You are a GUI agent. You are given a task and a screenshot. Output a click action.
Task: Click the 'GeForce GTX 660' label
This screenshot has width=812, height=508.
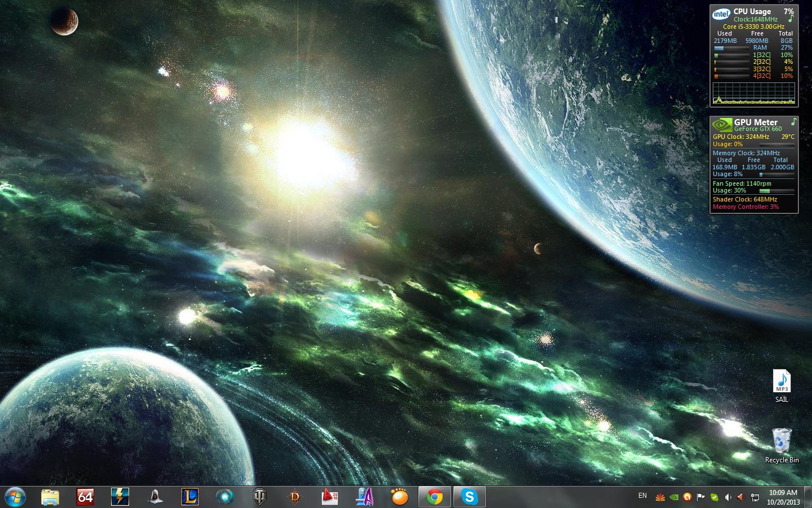click(x=758, y=129)
